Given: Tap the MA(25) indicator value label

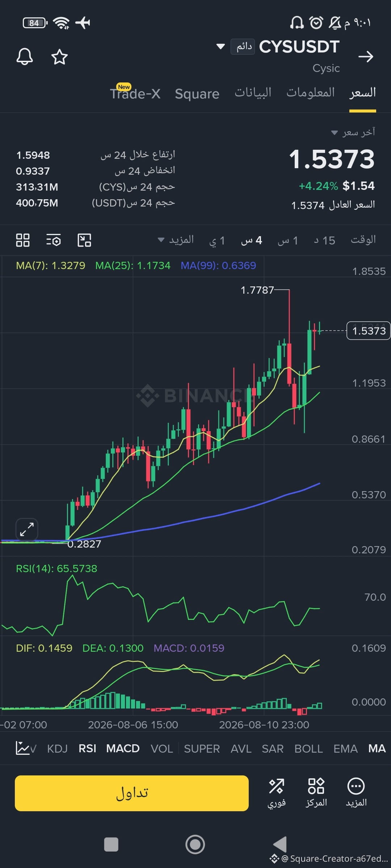Looking at the screenshot, I should pyautogui.click(x=133, y=265).
